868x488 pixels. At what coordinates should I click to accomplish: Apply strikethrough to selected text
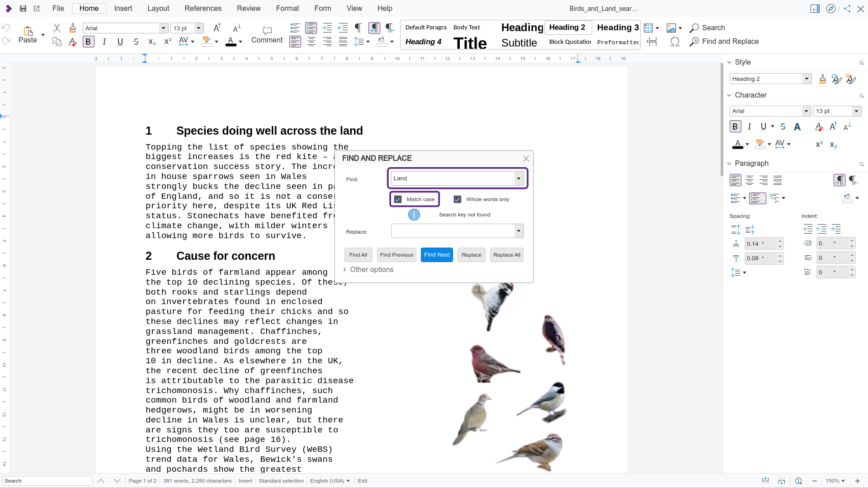pos(136,42)
